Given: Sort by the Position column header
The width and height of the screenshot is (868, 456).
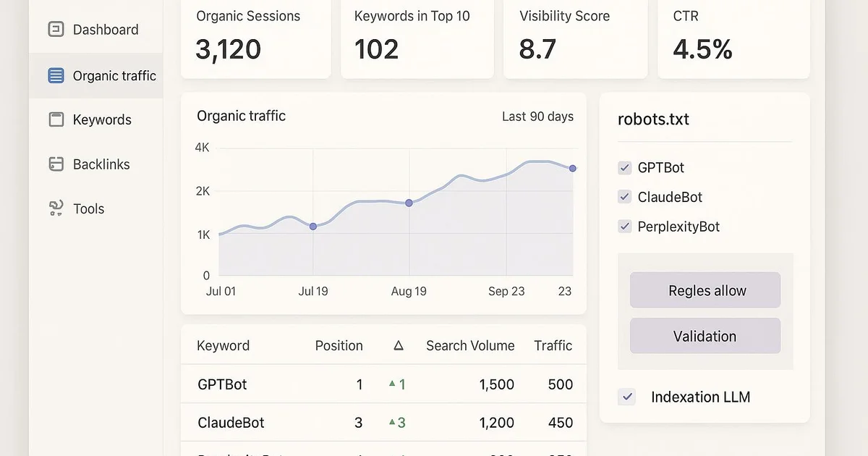Looking at the screenshot, I should (x=339, y=346).
